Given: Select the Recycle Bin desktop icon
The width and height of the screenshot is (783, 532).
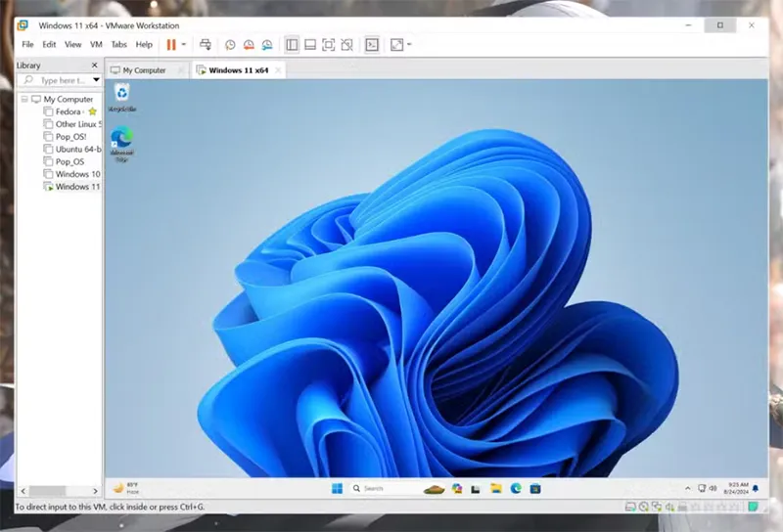Looking at the screenshot, I should [x=122, y=98].
